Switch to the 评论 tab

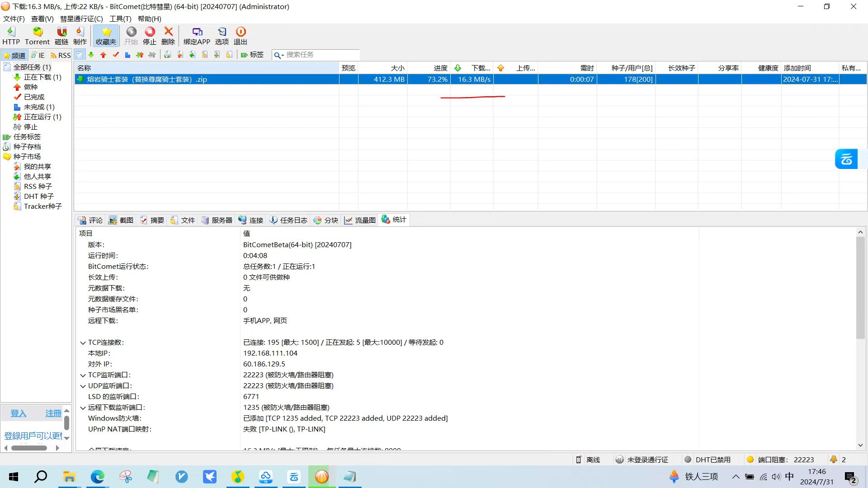[90, 220]
